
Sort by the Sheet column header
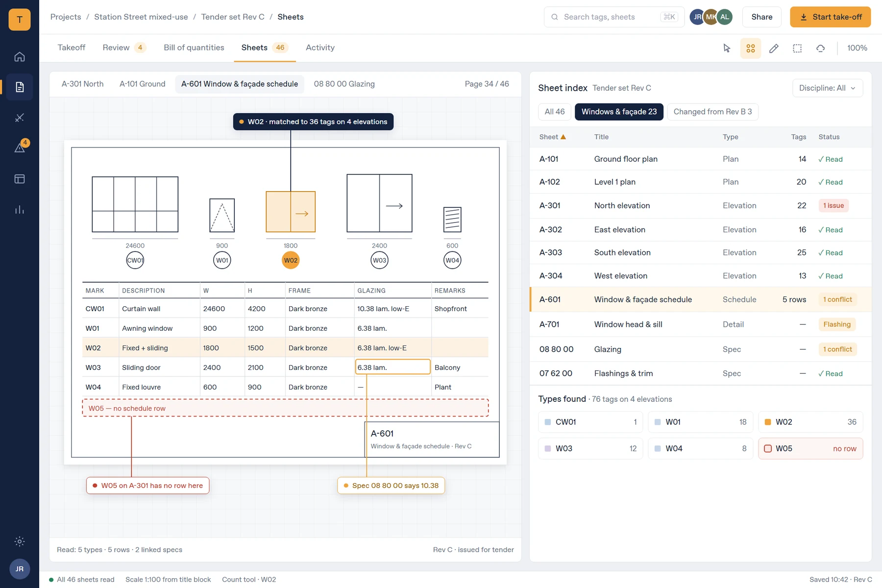(552, 137)
